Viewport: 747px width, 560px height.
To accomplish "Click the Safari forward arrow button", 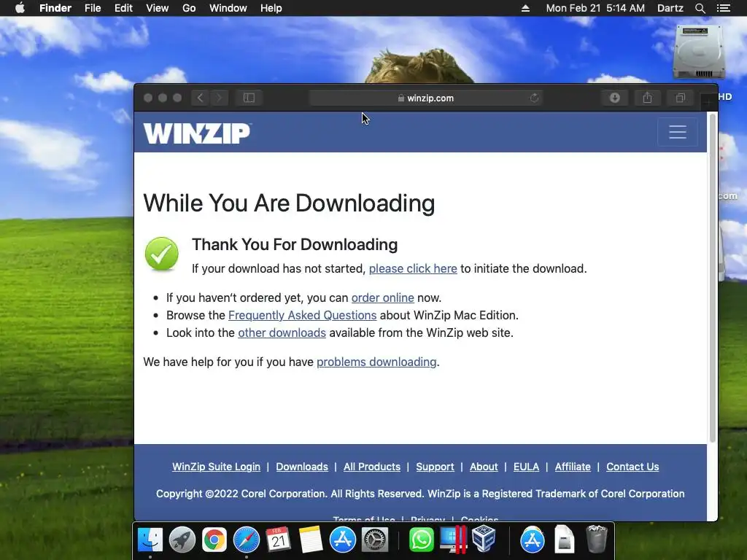I will 219,98.
